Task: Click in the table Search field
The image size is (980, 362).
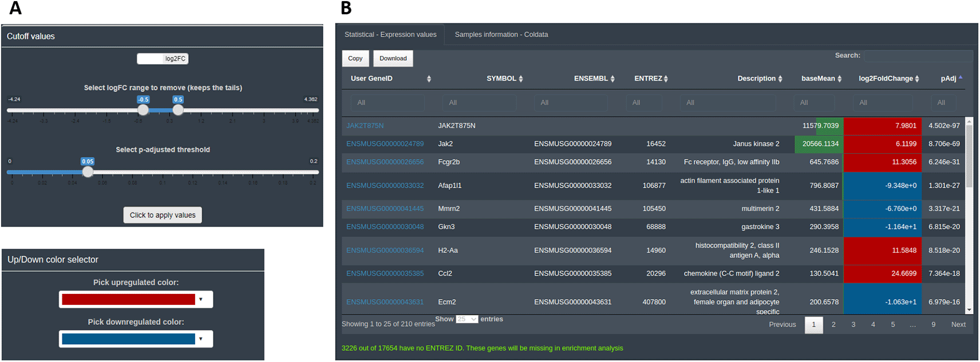Action: [918, 55]
